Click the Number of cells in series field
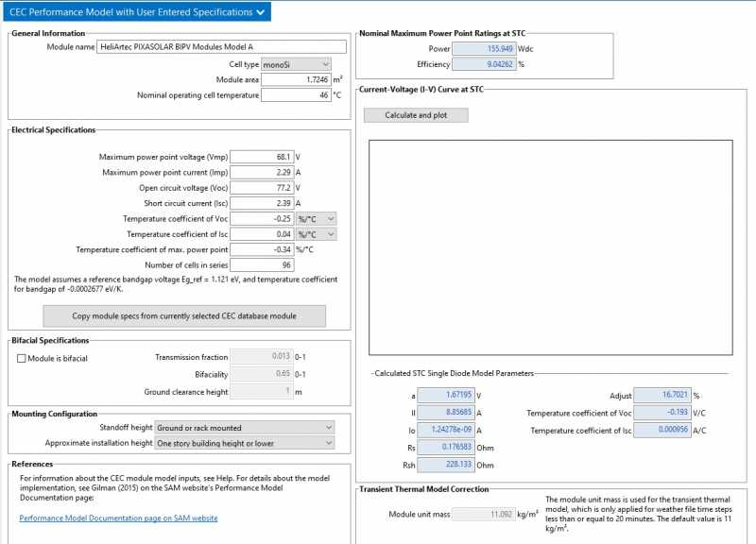This screenshot has height=544, width=756. coord(261,265)
